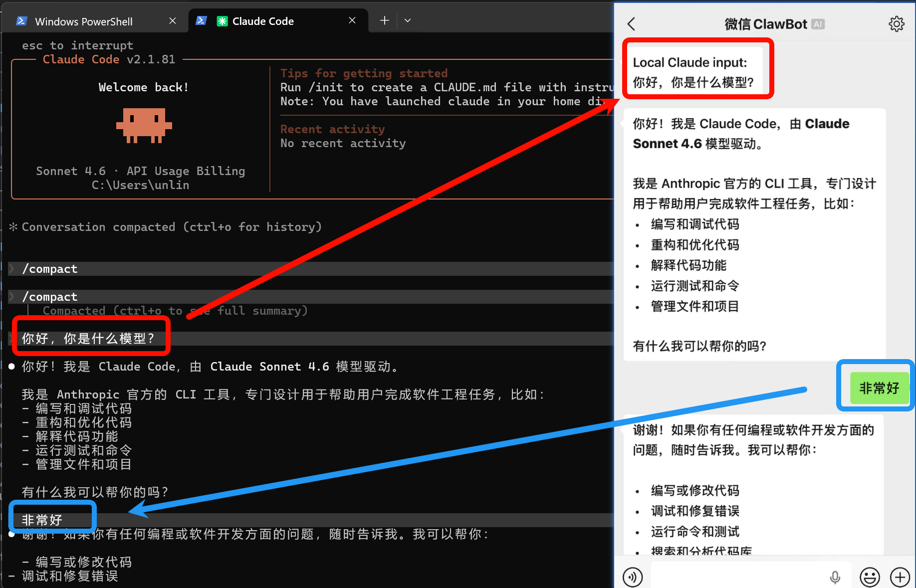Image resolution: width=916 pixels, height=588 pixels.
Task: Click 'esc to interrupt' hint text
Action: [78, 45]
